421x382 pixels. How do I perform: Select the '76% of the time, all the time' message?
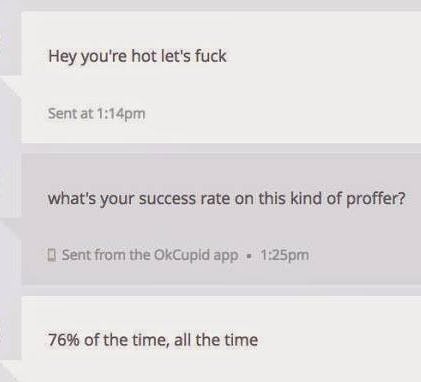point(153,340)
